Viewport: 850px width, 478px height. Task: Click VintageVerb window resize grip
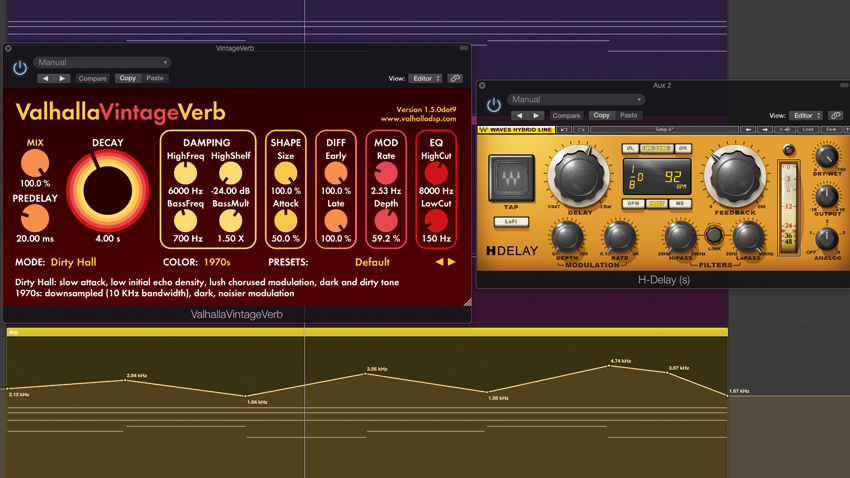(x=467, y=302)
